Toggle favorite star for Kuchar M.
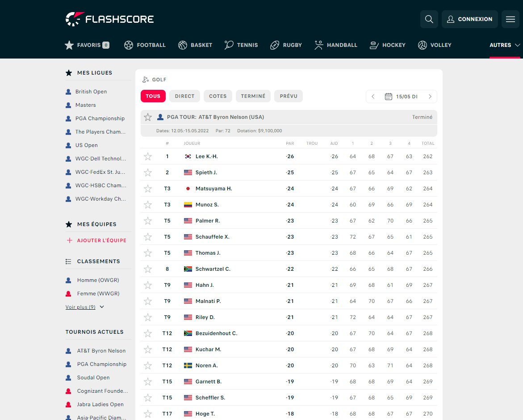 click(148, 349)
